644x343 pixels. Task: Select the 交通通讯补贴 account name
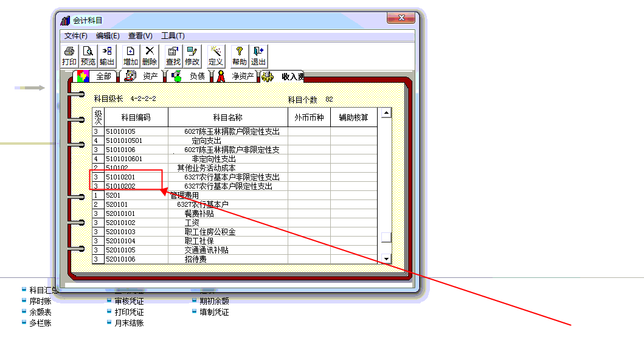point(207,250)
